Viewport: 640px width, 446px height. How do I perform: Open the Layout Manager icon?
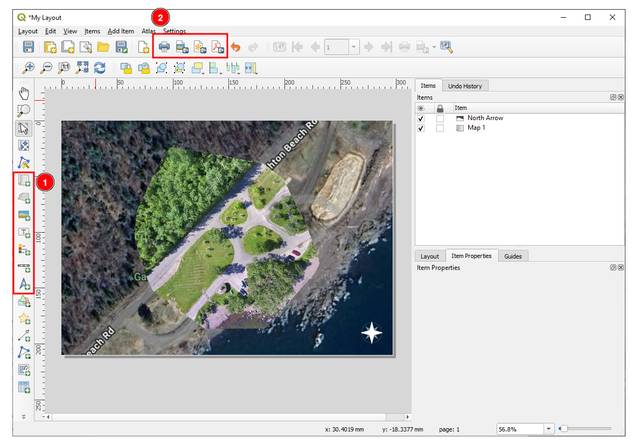(86, 47)
